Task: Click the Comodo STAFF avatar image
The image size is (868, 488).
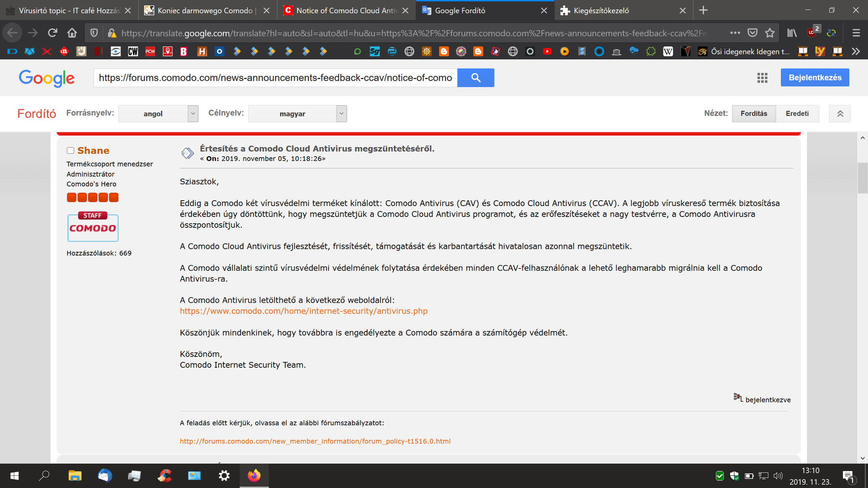Action: point(93,226)
